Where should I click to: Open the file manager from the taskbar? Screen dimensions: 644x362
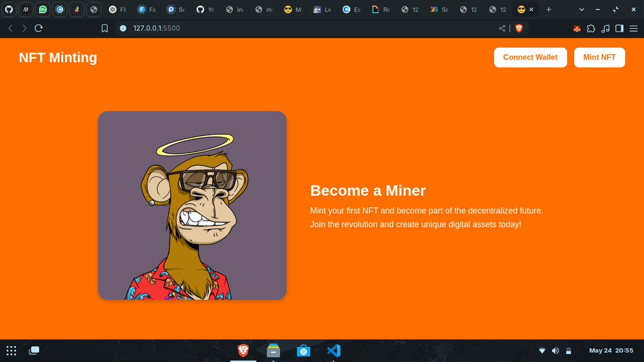[274, 351]
